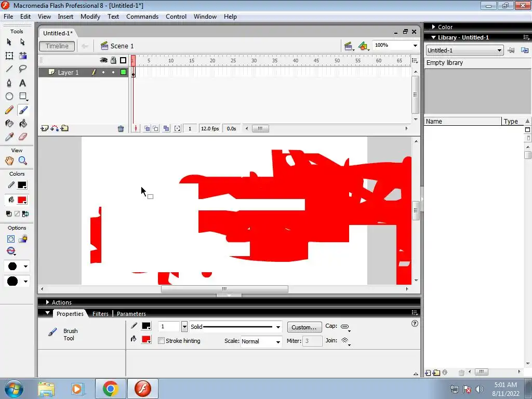Select the Brush tool in toolbox
The width and height of the screenshot is (532, 399).
[x=23, y=110]
